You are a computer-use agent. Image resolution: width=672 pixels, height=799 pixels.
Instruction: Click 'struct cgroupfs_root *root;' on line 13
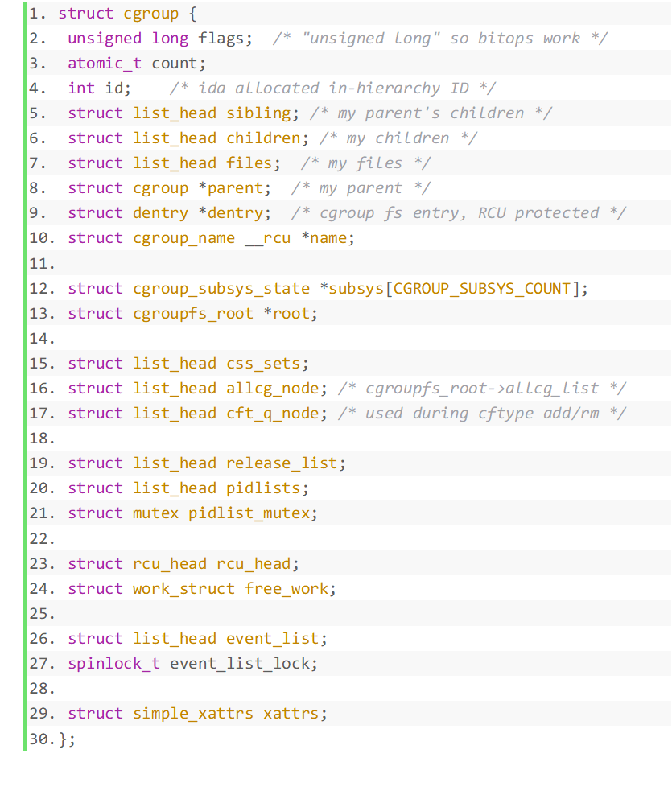[x=192, y=314]
